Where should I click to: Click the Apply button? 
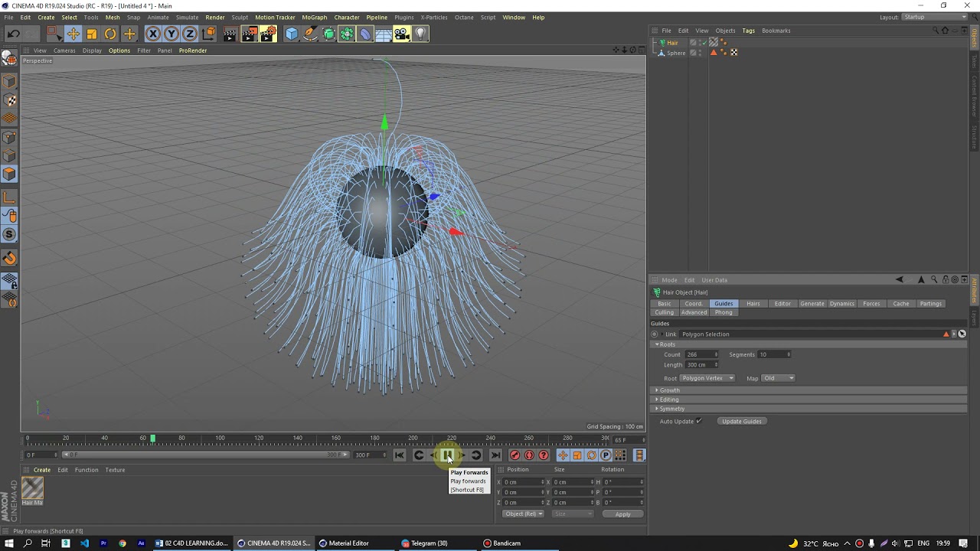pyautogui.click(x=622, y=514)
